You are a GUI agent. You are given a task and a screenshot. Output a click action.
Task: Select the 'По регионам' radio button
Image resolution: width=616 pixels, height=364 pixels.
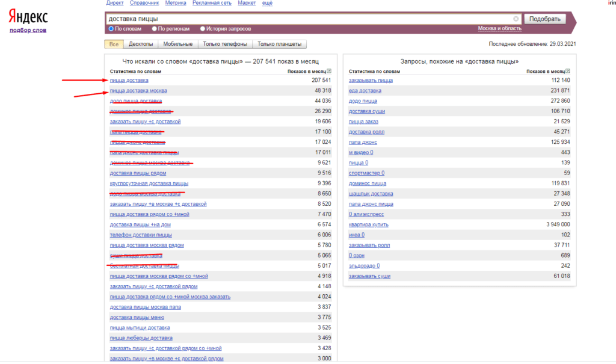coord(155,28)
